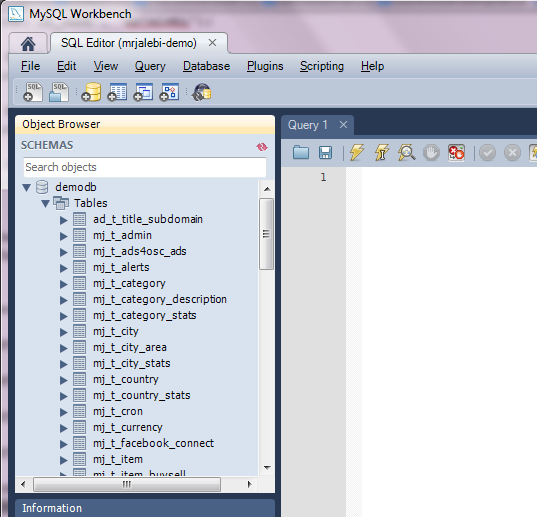
Task: Click the scroll down arrow in schema tree
Action: 267,467
